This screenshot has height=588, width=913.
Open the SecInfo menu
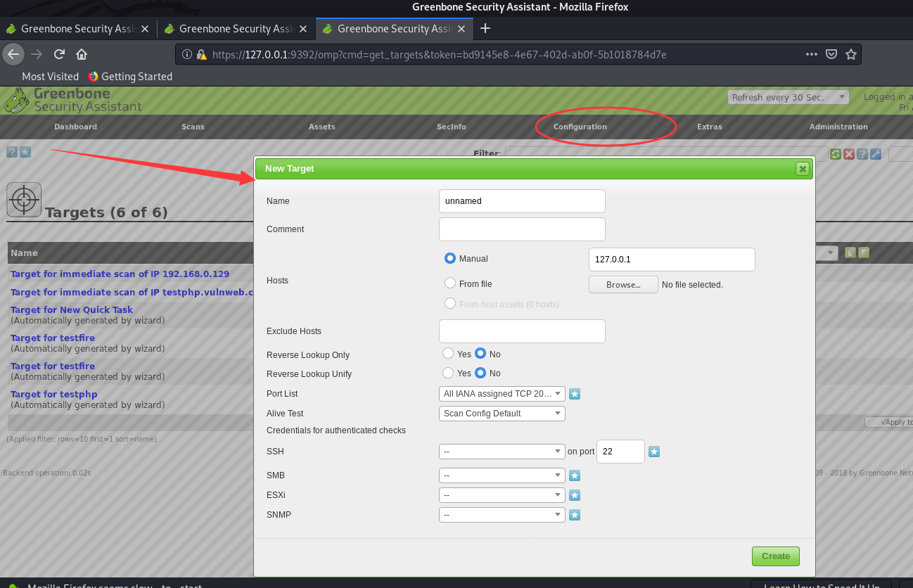452,127
